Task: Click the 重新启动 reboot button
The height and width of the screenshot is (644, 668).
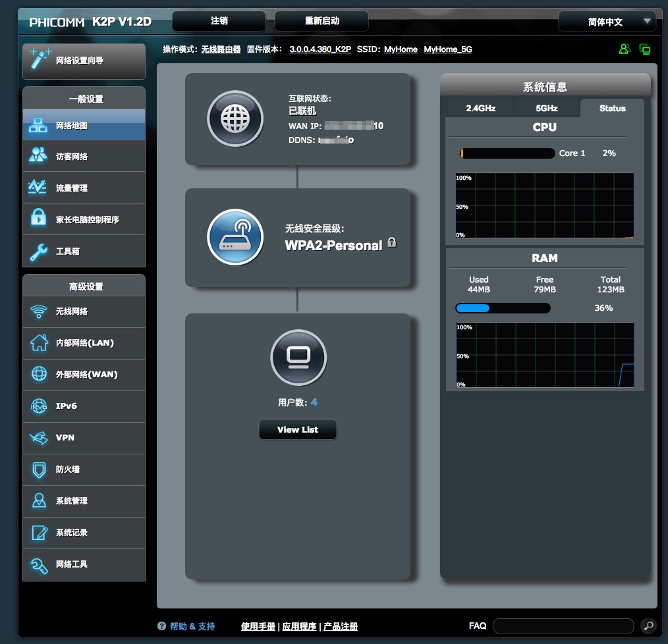Action: (321, 21)
